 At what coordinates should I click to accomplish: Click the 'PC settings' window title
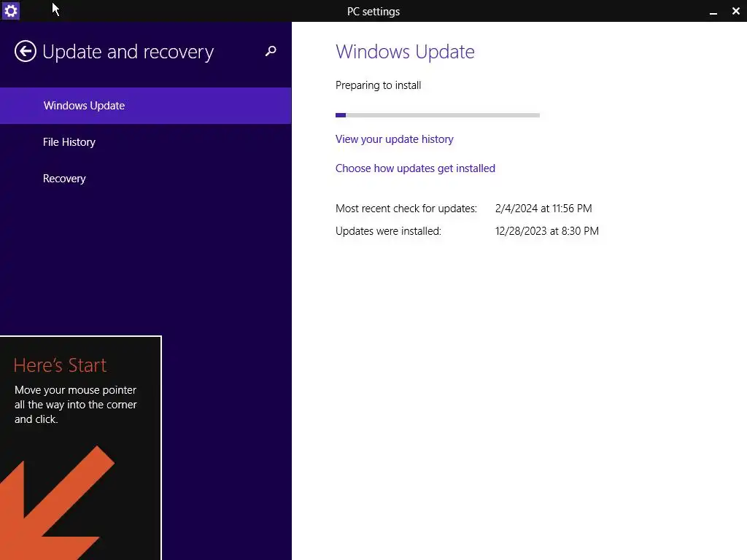(x=373, y=12)
